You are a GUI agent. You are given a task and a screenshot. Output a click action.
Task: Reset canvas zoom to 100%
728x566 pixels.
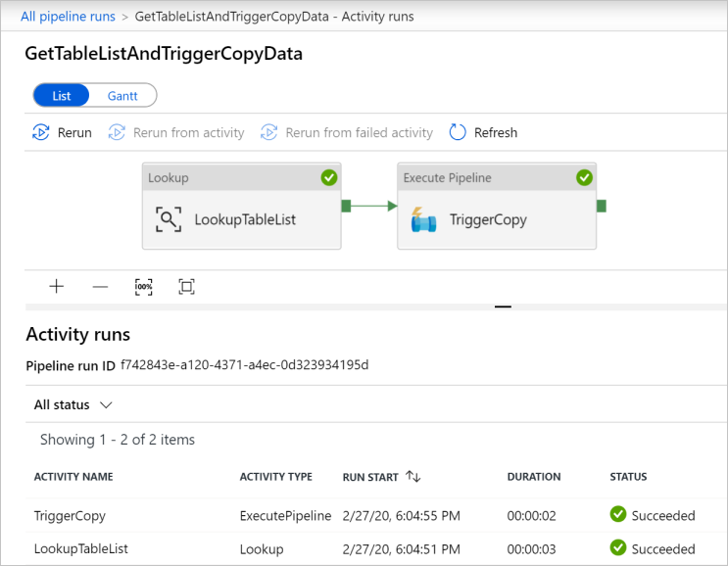(x=143, y=286)
